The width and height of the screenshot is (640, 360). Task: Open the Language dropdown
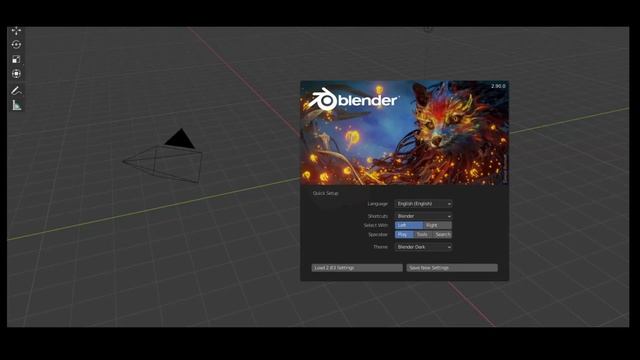coord(423,204)
